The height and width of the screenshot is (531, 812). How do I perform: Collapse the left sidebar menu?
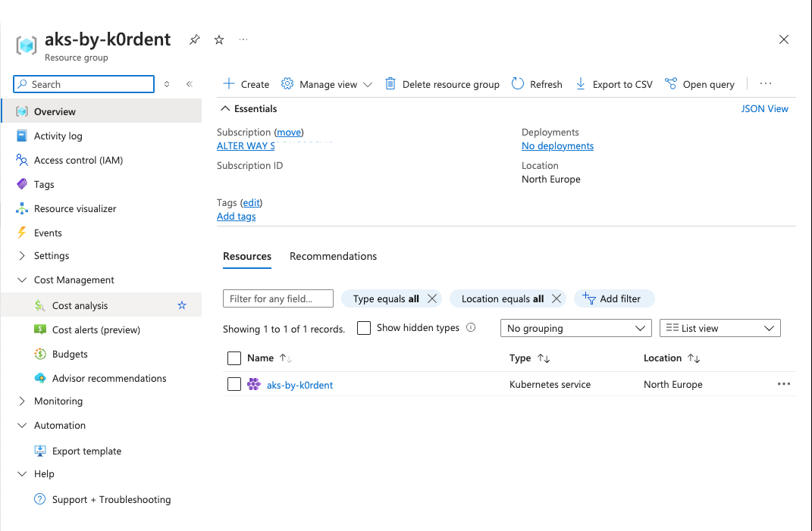tap(189, 84)
